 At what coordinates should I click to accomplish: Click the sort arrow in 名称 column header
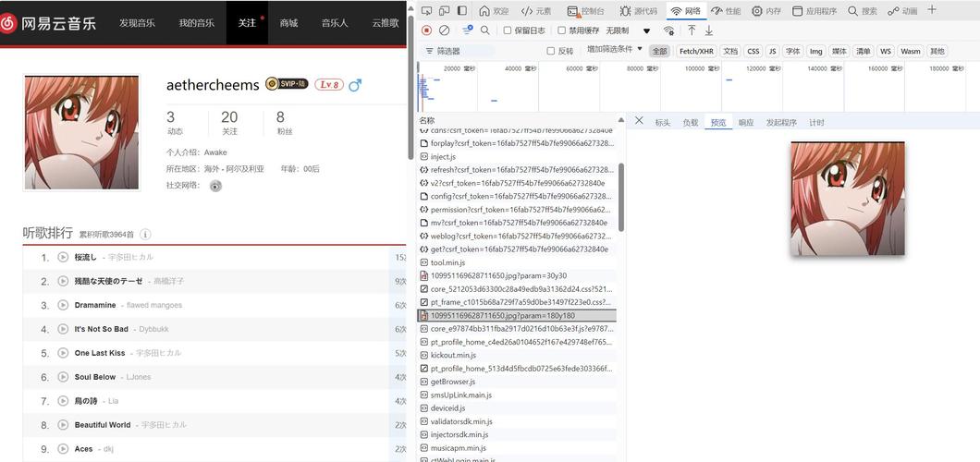620,120
